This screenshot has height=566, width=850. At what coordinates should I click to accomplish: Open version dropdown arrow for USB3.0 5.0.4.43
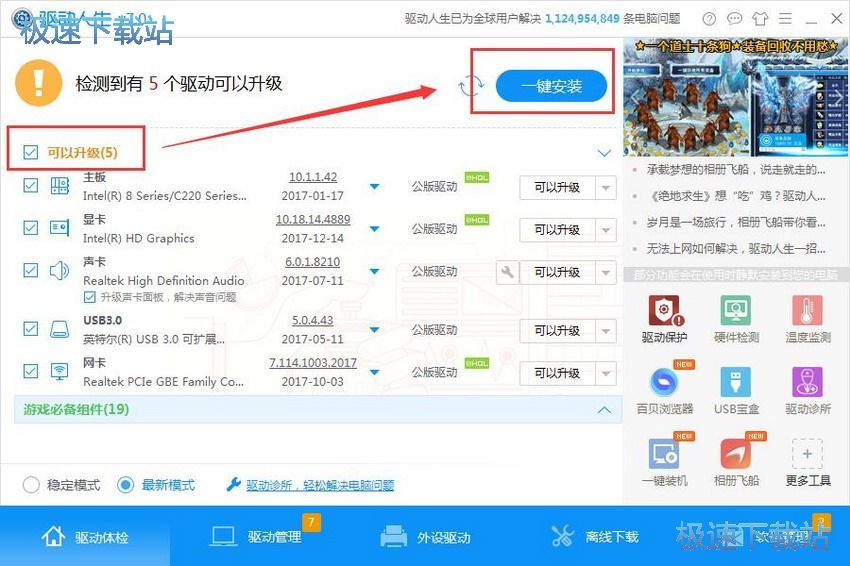(374, 330)
